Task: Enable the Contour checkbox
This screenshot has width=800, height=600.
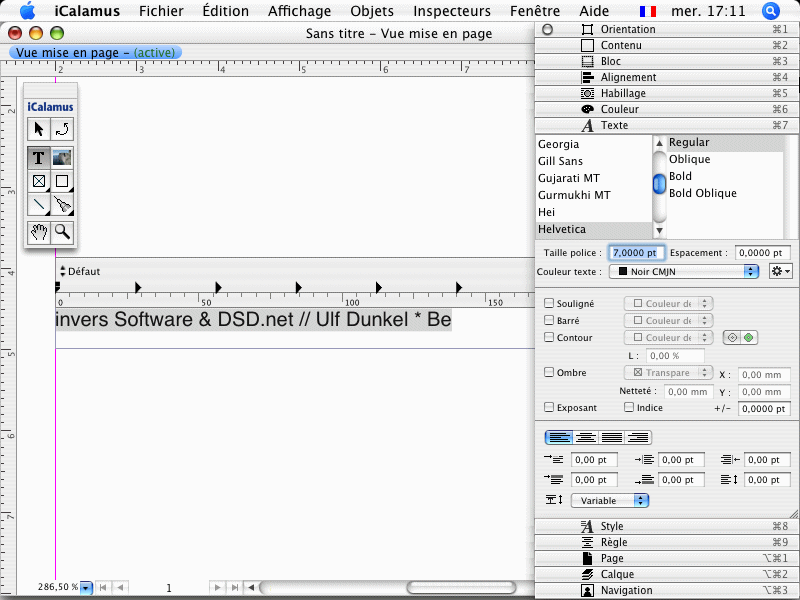Action: tap(549, 337)
